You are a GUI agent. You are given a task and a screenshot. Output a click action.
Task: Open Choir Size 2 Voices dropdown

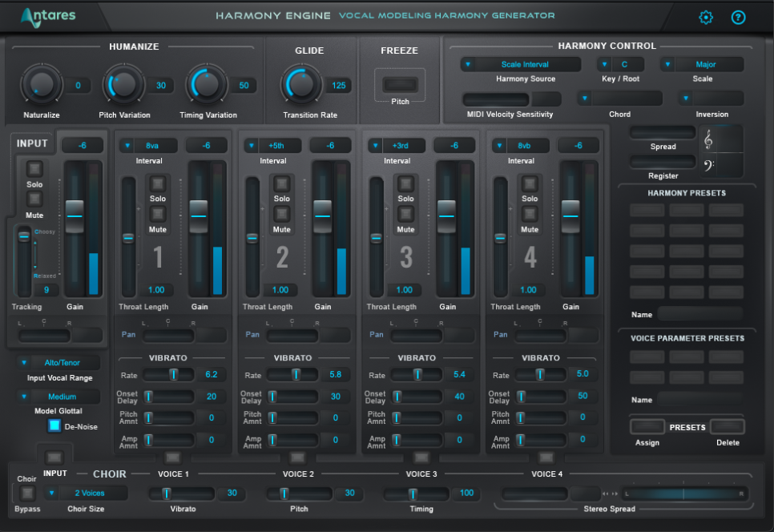(86, 493)
